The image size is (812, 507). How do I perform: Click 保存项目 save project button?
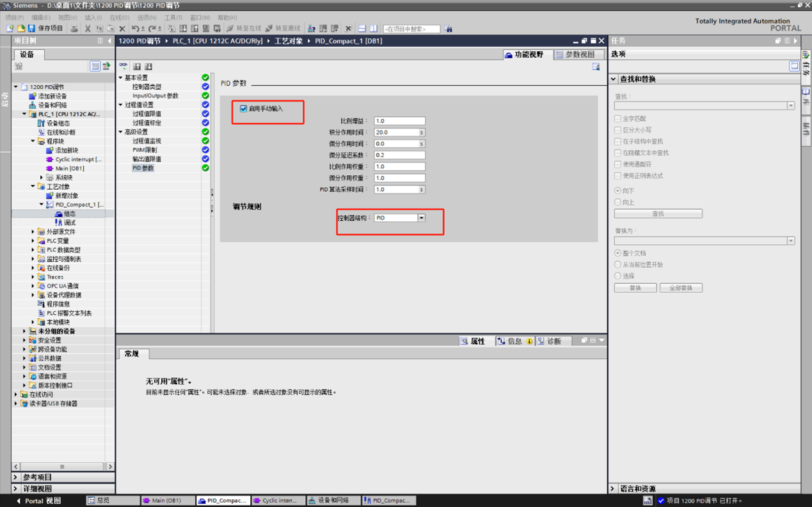(45, 29)
